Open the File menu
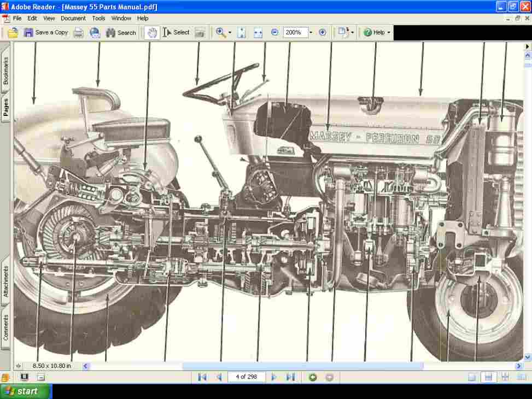Screen dimensions: 532x399 (x=17, y=19)
